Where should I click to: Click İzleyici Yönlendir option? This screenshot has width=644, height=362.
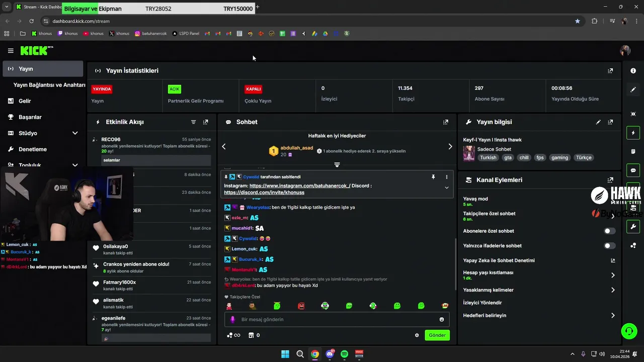(482, 303)
